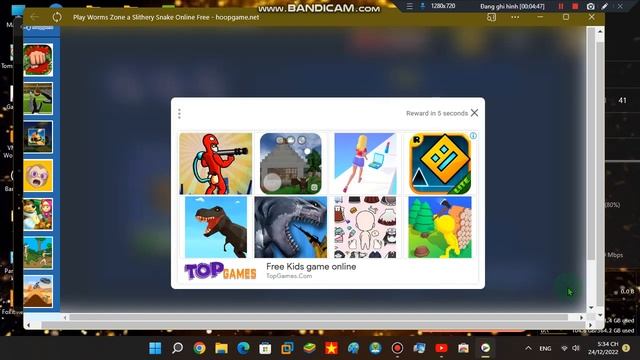Open BlueStacks from taskbar
640x360 pixels.
tap(309, 348)
